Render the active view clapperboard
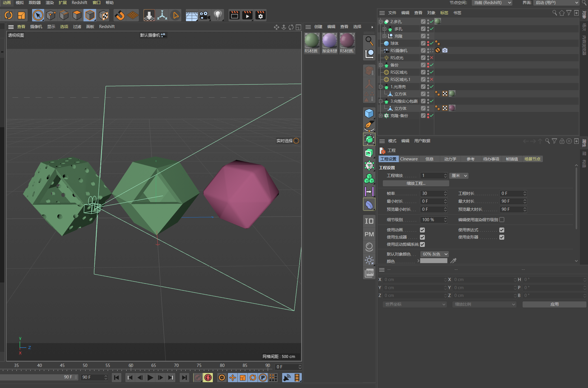588x388 pixels. tap(234, 15)
